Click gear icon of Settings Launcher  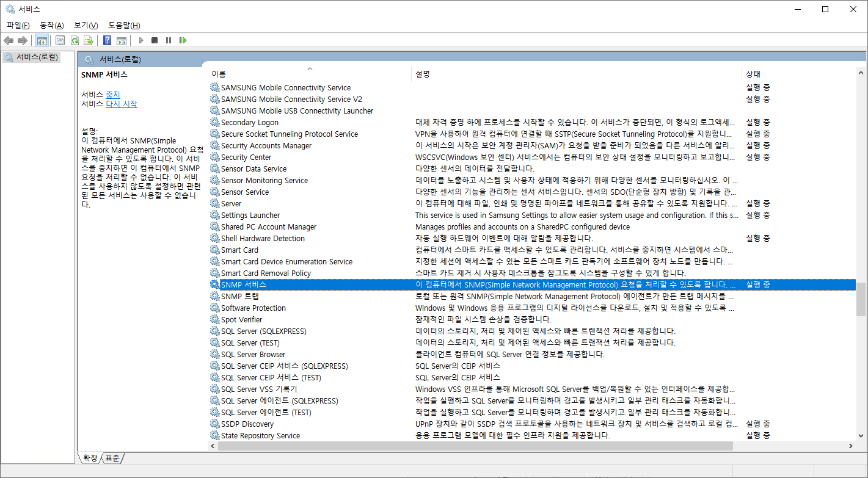click(x=214, y=215)
